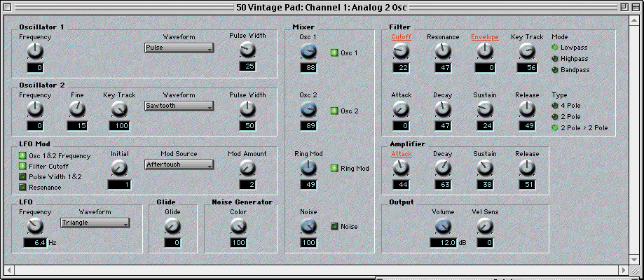644x280 pixels.
Task: Select Highpass filter mode
Action: point(554,59)
